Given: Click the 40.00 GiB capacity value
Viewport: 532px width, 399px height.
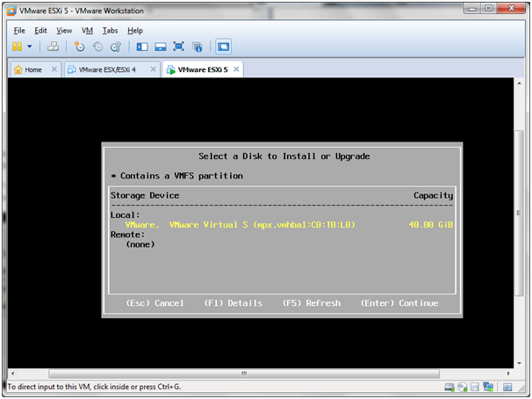Looking at the screenshot, I should (430, 225).
